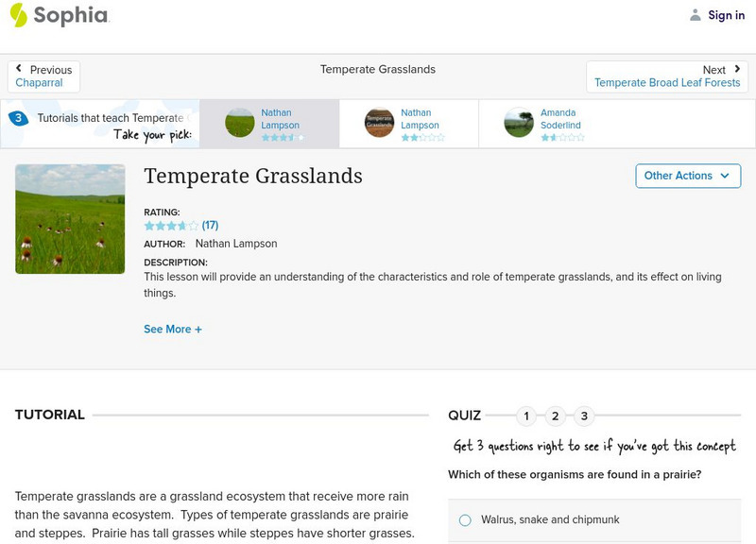756x544 pixels.
Task: Go to quiz question 3
Action: click(585, 416)
